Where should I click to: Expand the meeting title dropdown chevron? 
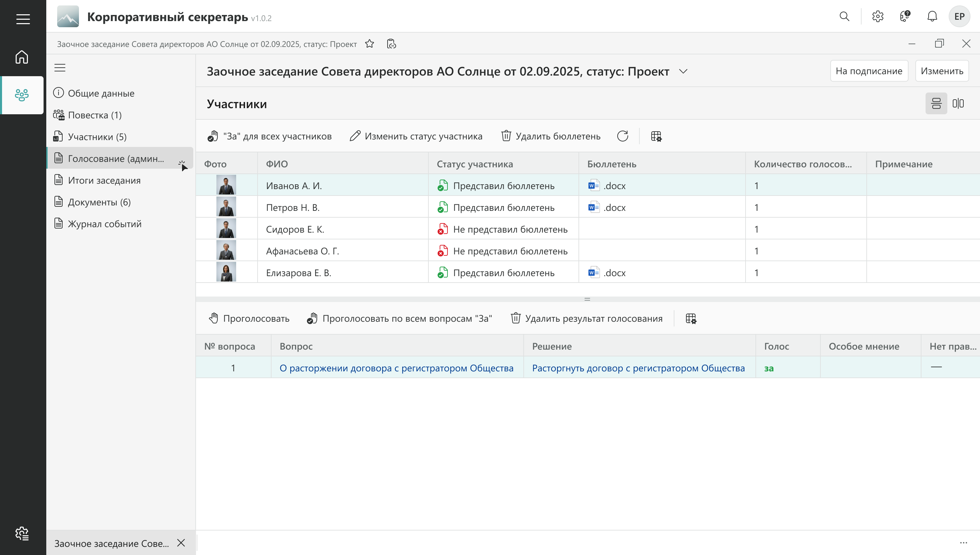pyautogui.click(x=683, y=71)
